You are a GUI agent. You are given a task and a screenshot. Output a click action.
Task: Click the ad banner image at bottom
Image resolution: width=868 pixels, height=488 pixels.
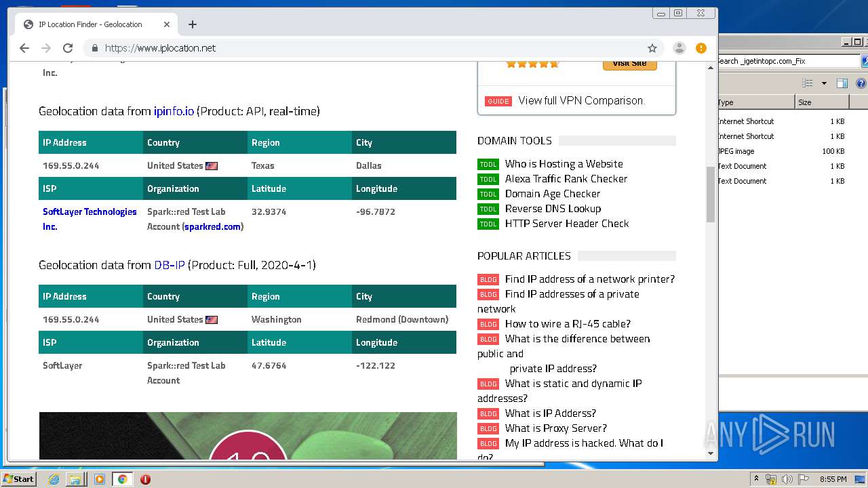click(x=248, y=436)
